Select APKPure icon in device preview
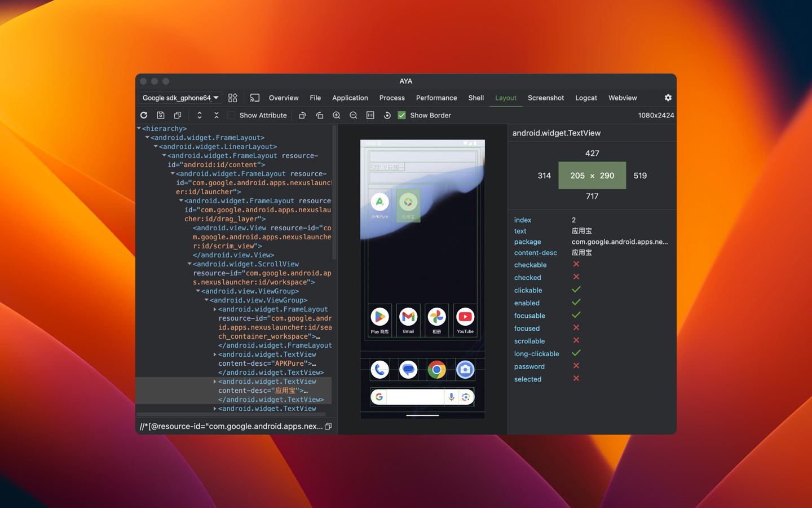 pos(379,206)
